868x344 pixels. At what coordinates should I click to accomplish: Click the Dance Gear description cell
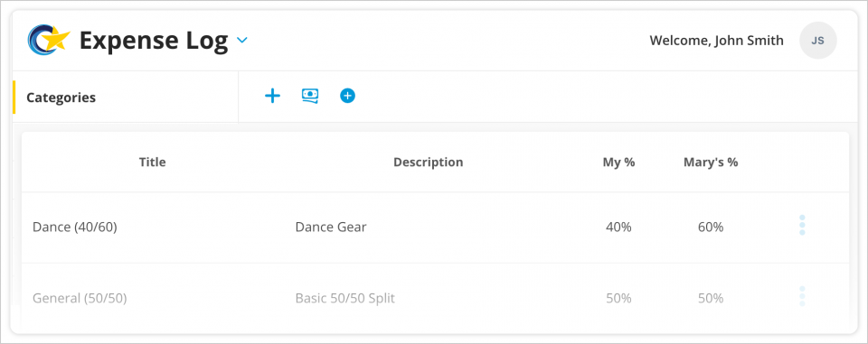pyautogui.click(x=331, y=228)
